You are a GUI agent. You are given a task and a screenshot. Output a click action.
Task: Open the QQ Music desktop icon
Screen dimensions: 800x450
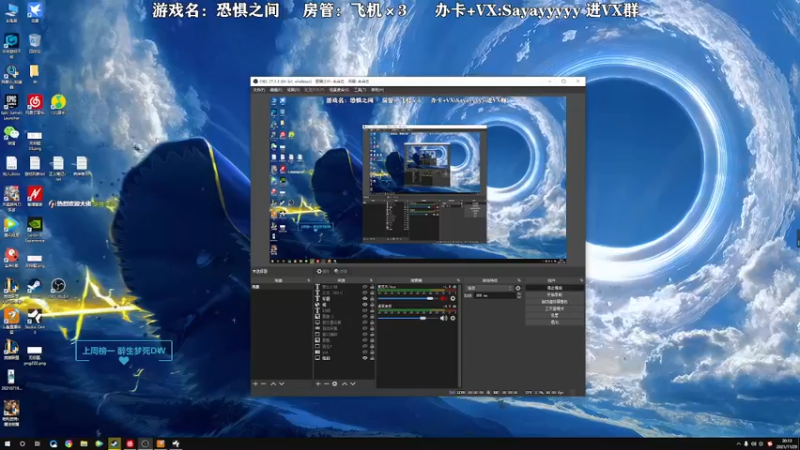[58, 105]
